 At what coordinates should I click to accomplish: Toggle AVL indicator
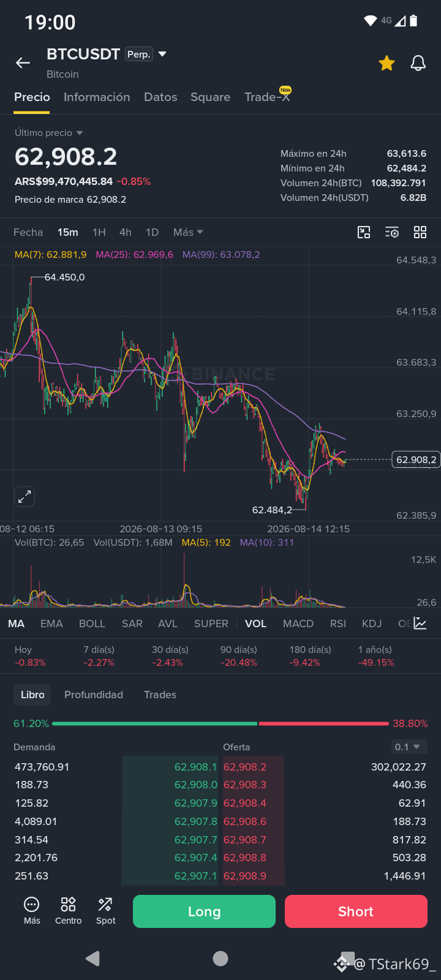[168, 624]
